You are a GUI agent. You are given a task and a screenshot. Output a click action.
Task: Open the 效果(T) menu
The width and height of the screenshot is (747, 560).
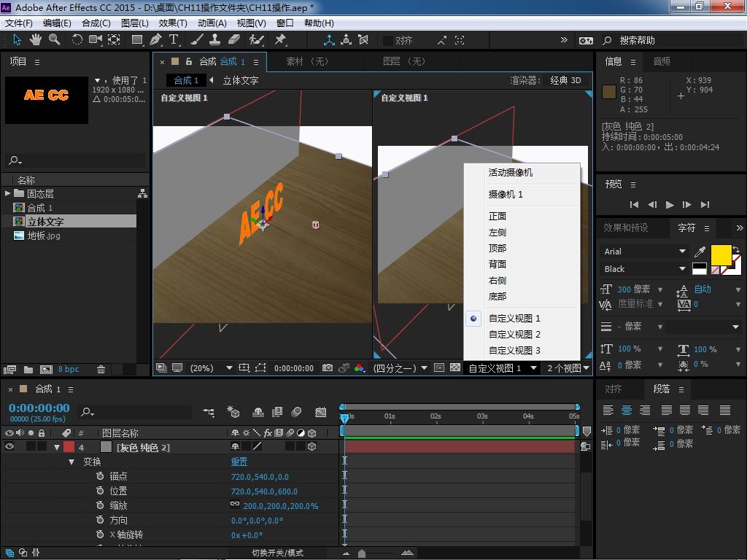tap(172, 23)
